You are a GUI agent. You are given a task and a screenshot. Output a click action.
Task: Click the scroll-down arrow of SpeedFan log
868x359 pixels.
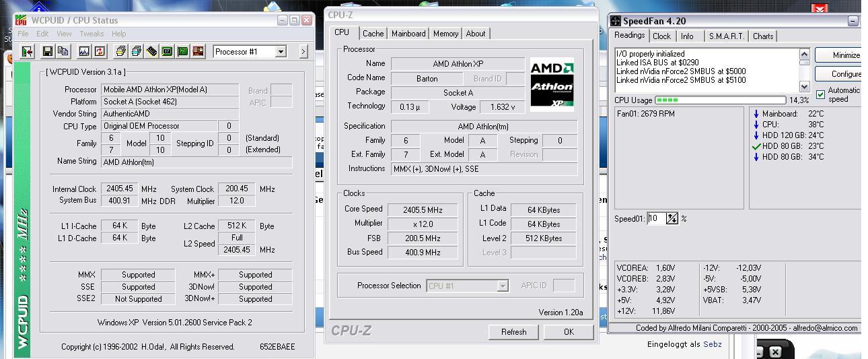coord(805,86)
